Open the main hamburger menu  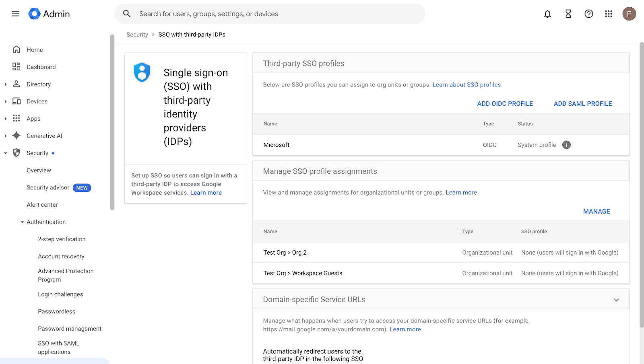pyautogui.click(x=15, y=14)
